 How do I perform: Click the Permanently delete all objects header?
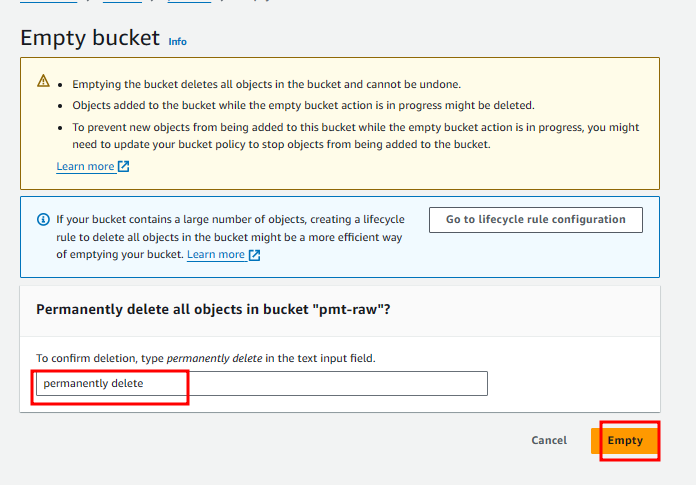[x=213, y=309]
